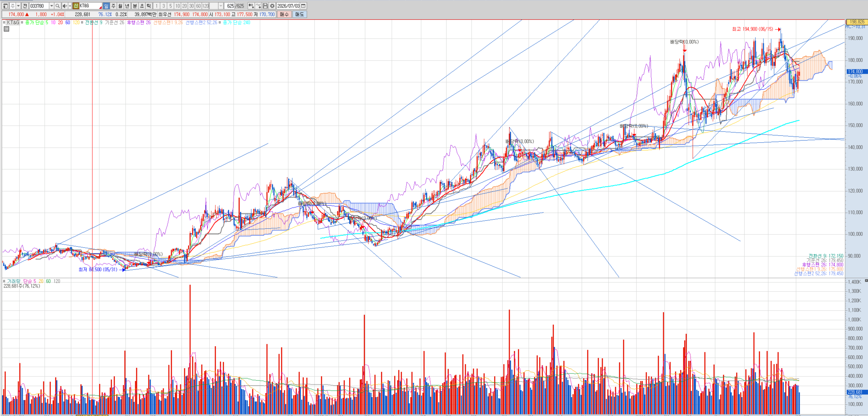Click the add-indicator line icon
The image size is (868, 416).
258,6
